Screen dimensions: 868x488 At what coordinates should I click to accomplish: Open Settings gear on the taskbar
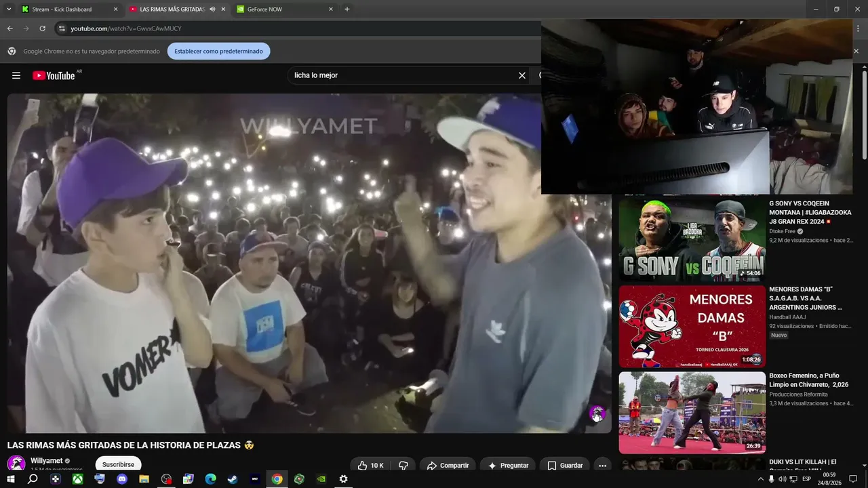[x=343, y=479]
